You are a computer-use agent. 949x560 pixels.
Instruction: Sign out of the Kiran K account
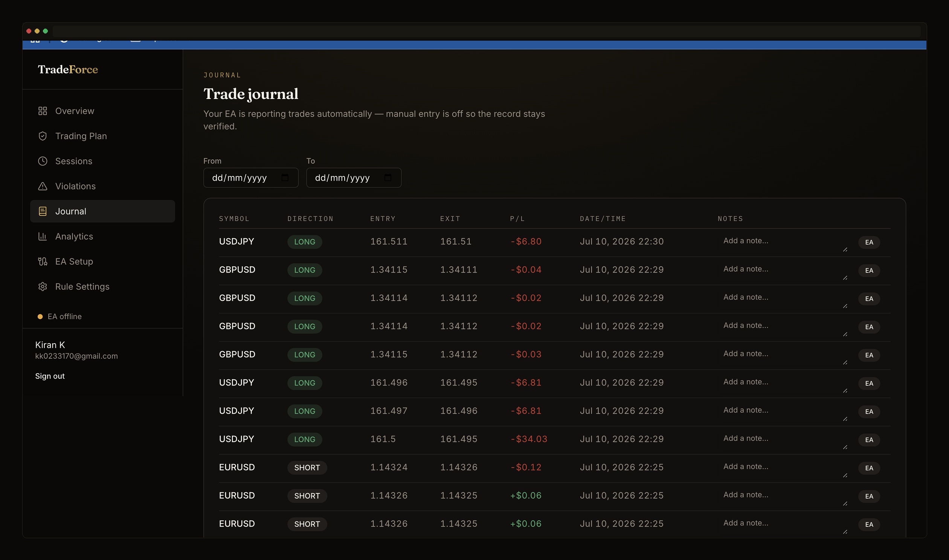point(50,376)
